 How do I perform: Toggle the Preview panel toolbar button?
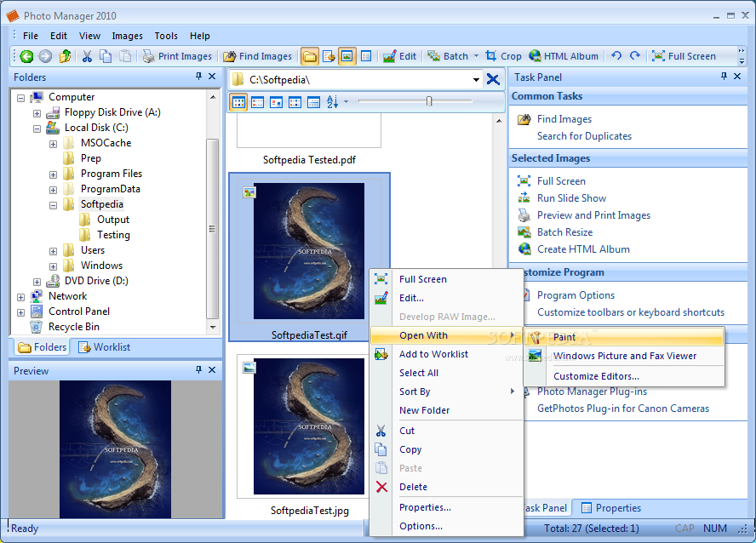point(347,56)
